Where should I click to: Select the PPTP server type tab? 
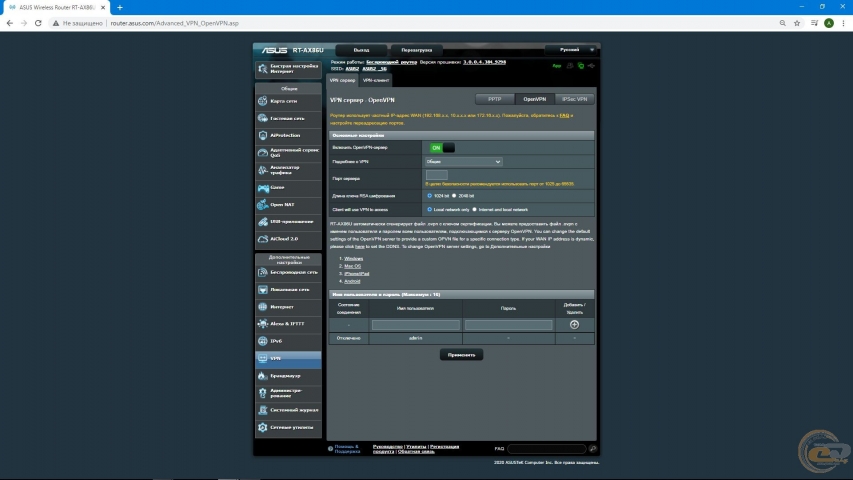[495, 99]
